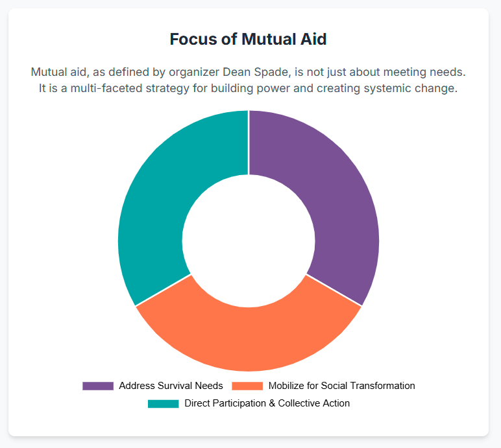Click the orange legend color swatch

click(247, 386)
